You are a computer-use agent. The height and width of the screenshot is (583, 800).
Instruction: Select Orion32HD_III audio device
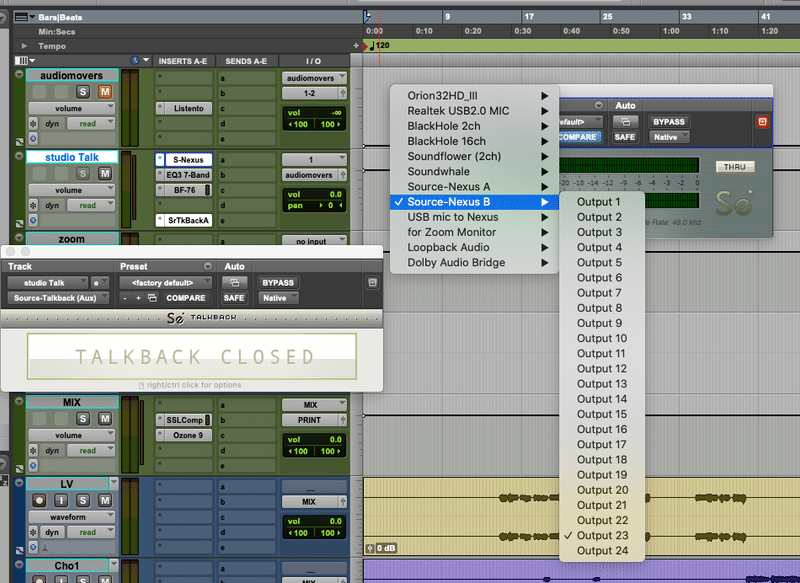474,95
